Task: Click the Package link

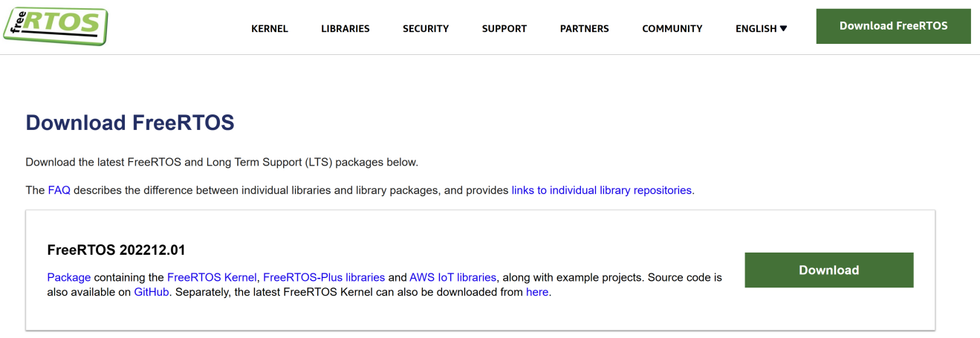Action: coord(68,277)
